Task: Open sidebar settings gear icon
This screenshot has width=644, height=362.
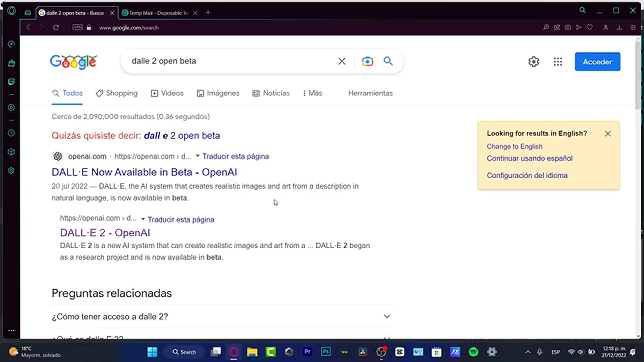Action: pyautogui.click(x=11, y=171)
